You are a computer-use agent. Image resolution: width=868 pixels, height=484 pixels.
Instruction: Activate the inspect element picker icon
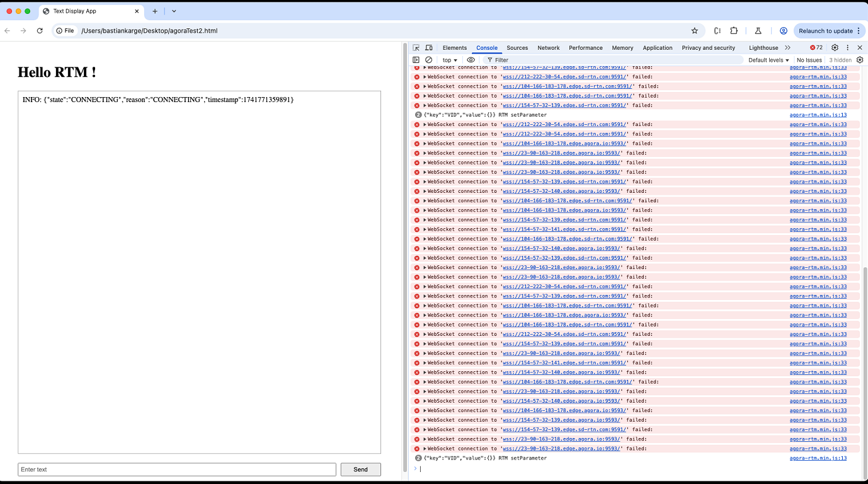click(x=416, y=48)
